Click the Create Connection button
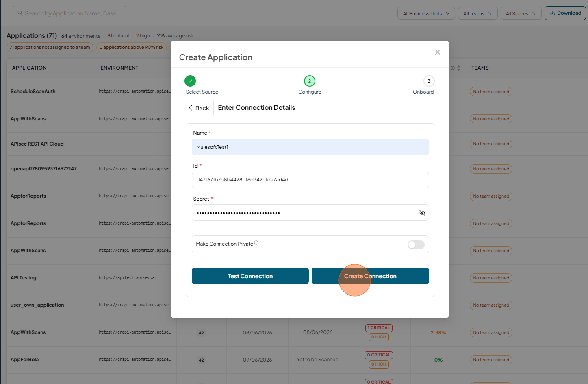588x384 pixels. coord(370,276)
